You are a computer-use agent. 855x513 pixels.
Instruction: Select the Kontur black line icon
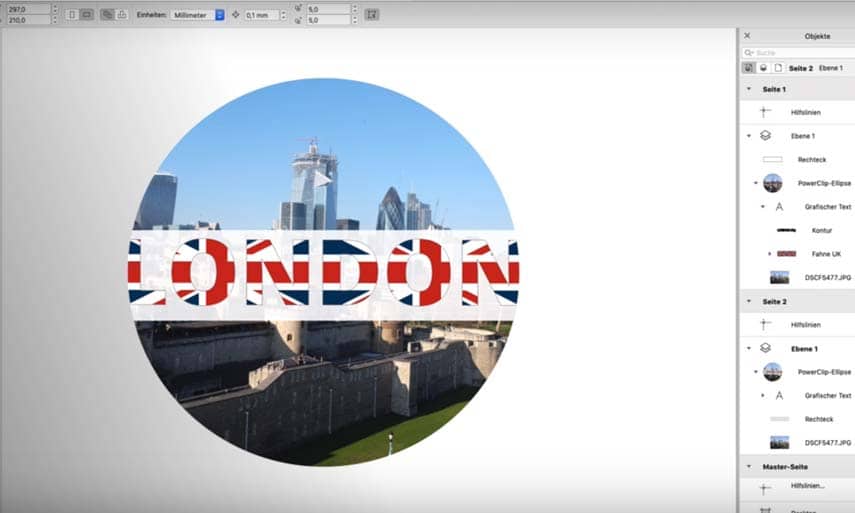[x=786, y=230]
